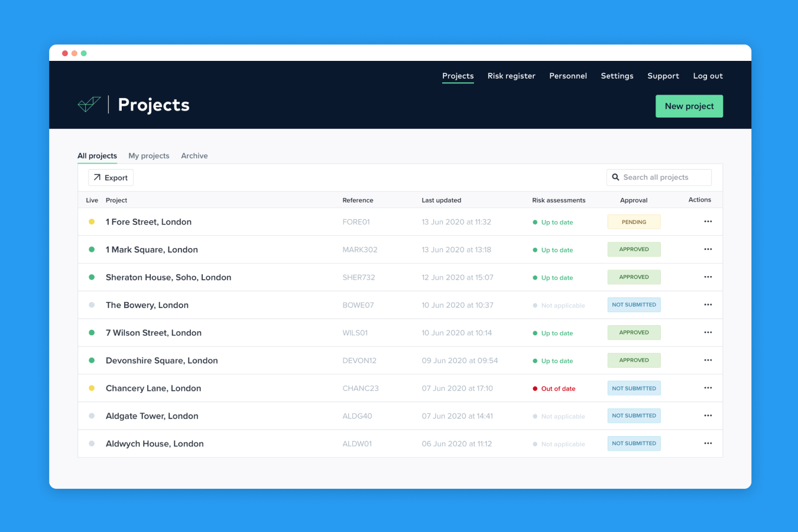Open project Devonshire Square, London
Image resolution: width=798 pixels, height=532 pixels.
[x=162, y=361]
